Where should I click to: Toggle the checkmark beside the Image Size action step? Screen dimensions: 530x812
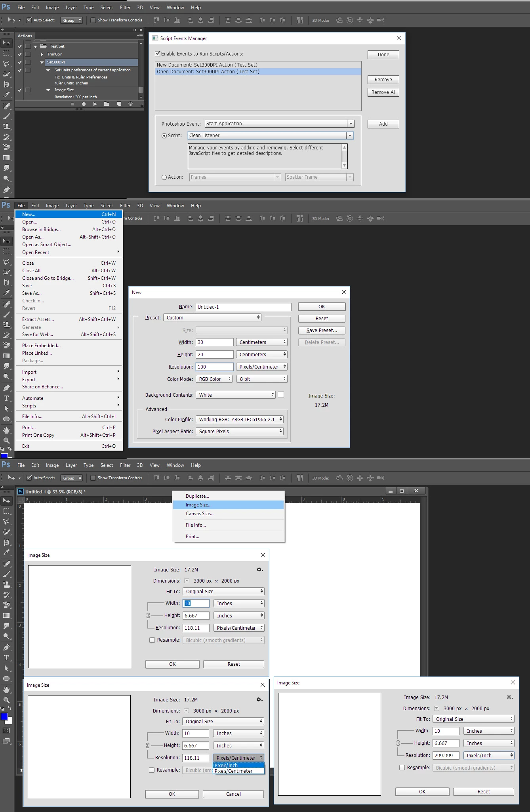pyautogui.click(x=19, y=90)
